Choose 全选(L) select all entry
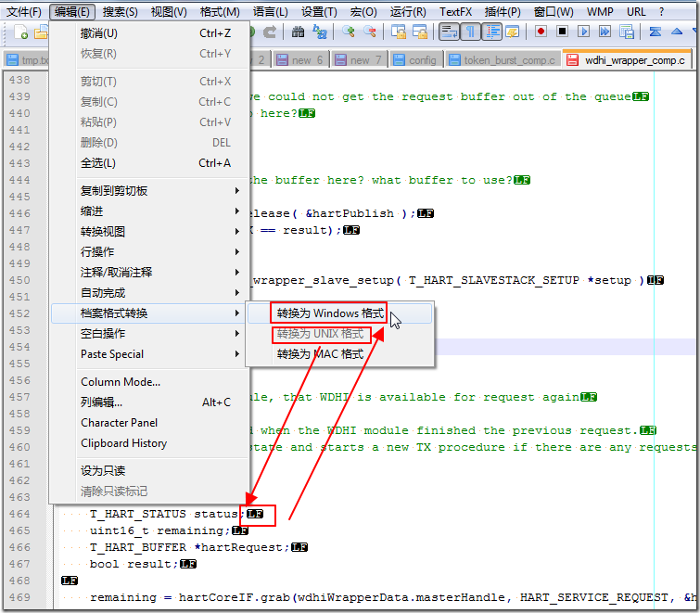 150,163
